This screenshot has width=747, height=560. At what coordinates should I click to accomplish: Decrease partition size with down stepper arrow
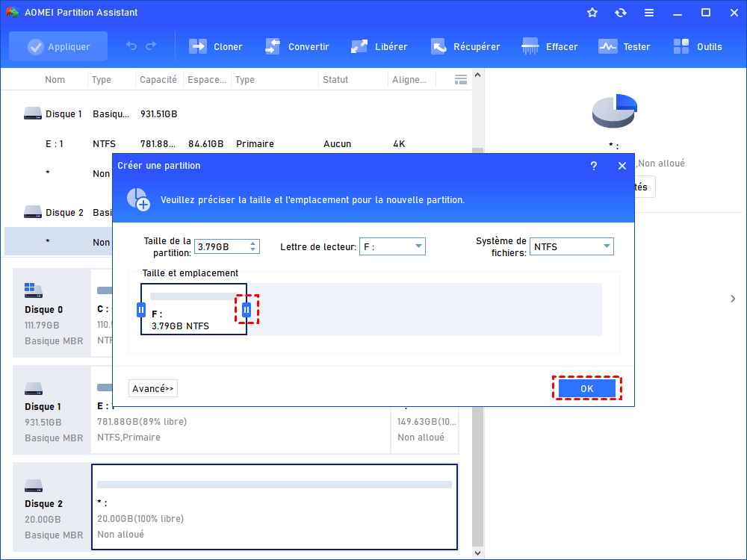pos(253,250)
